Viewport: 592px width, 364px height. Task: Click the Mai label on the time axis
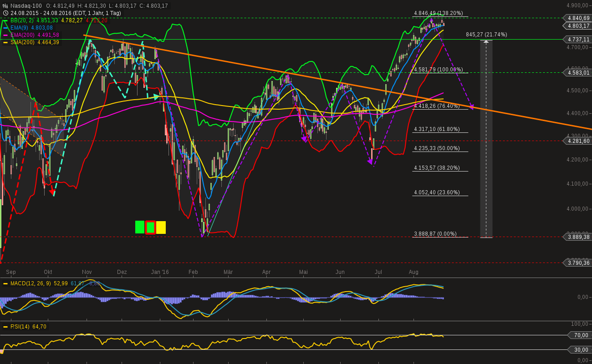coord(303,272)
